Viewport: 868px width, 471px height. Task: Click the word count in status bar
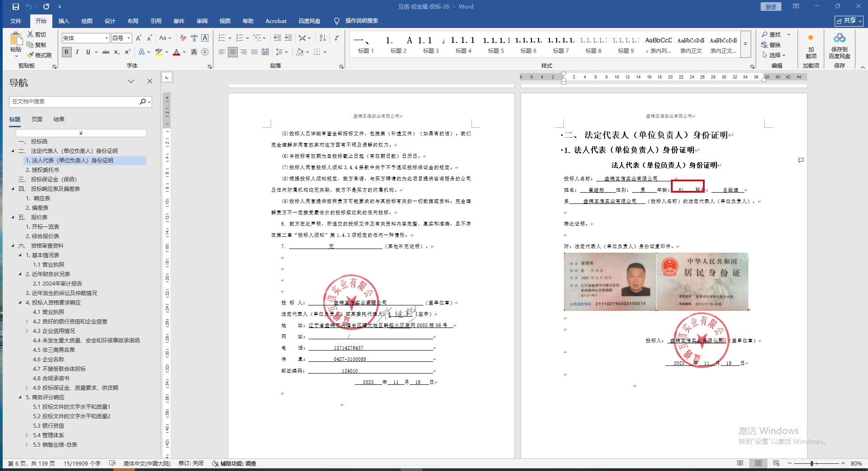(x=82, y=464)
